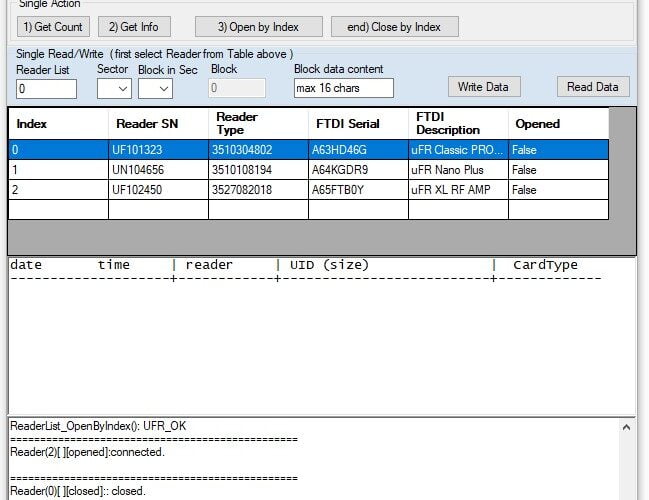Click 'Reader(2)[ ][opened]:connected.' log line
The width and height of the screenshot is (649, 500).
point(87,452)
